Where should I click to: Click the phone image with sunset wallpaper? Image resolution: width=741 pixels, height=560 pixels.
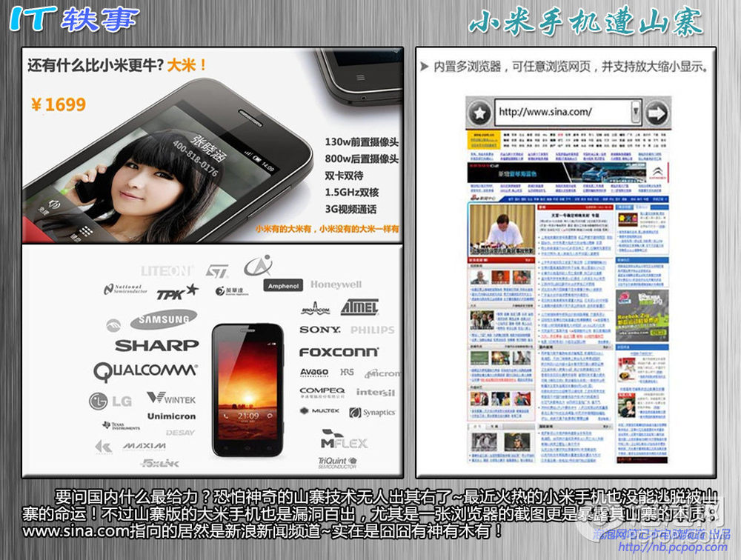[247, 390]
